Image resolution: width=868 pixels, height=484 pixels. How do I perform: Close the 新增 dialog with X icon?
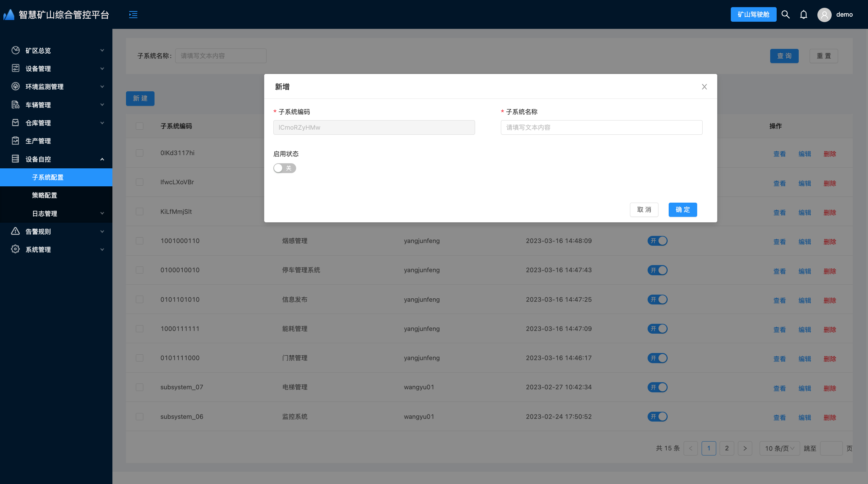(704, 87)
